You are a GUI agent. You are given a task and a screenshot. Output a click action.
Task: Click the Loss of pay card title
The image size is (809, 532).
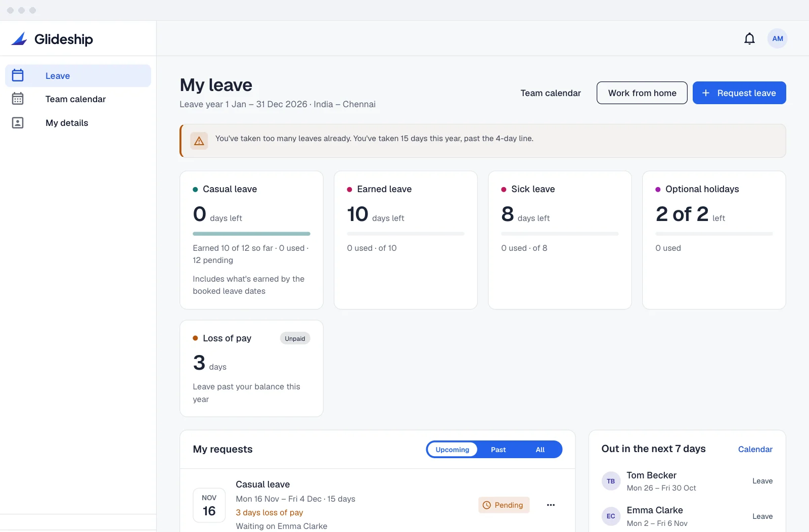click(x=227, y=338)
